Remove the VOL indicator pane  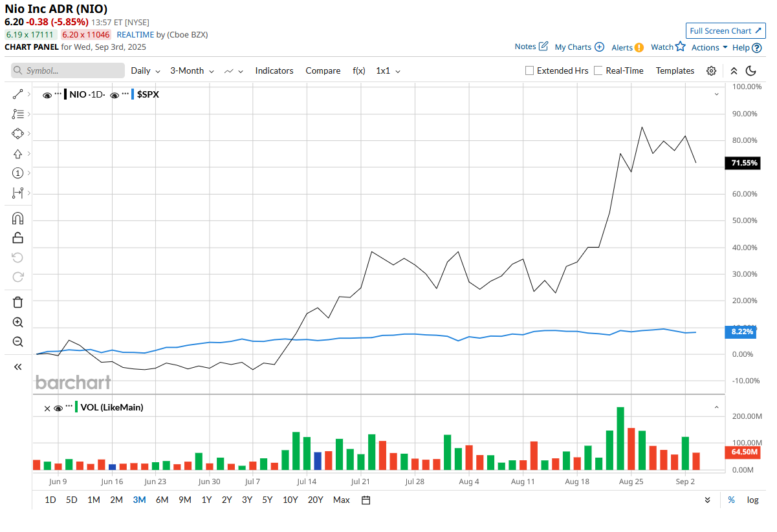point(47,409)
